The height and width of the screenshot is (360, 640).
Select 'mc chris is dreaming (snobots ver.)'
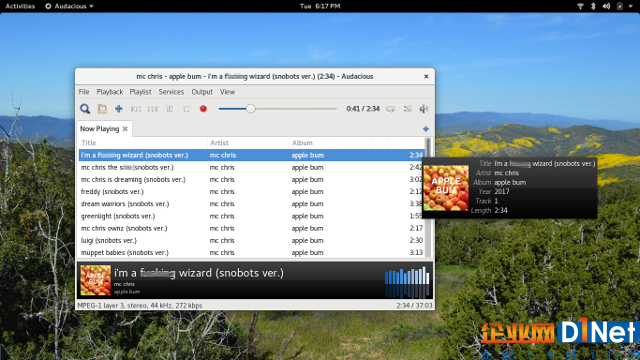[251, 179]
